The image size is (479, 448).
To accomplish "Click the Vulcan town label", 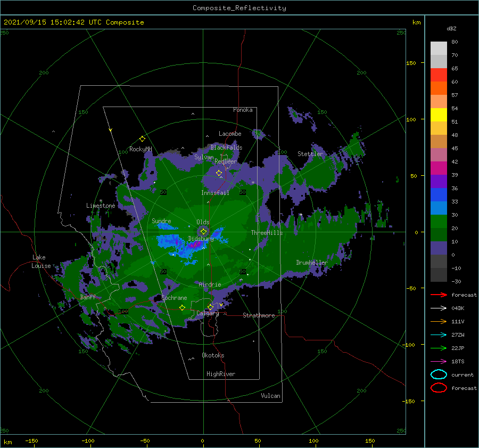I will coord(271,396).
